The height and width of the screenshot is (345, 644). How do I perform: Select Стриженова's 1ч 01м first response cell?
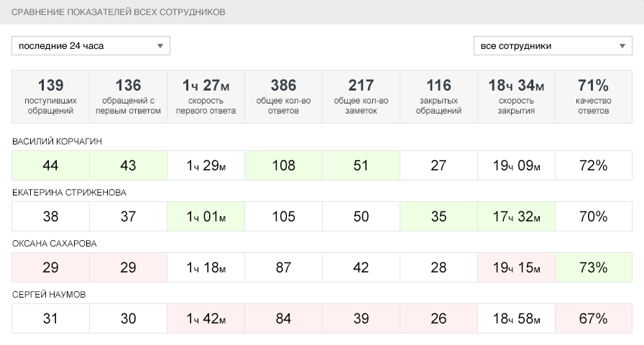click(206, 216)
